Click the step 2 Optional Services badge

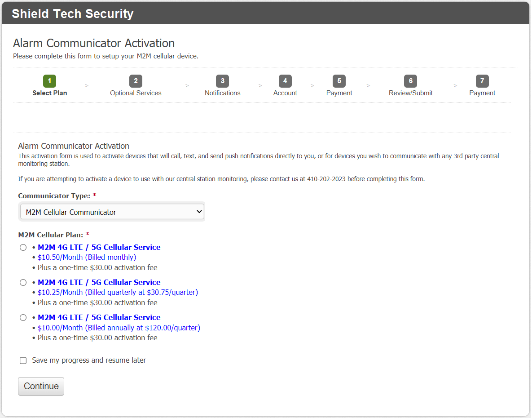click(136, 81)
